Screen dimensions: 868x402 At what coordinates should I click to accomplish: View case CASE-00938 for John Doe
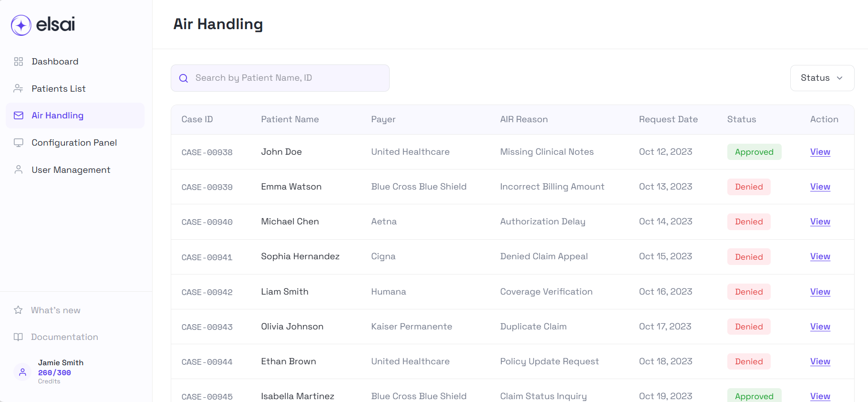pos(820,152)
